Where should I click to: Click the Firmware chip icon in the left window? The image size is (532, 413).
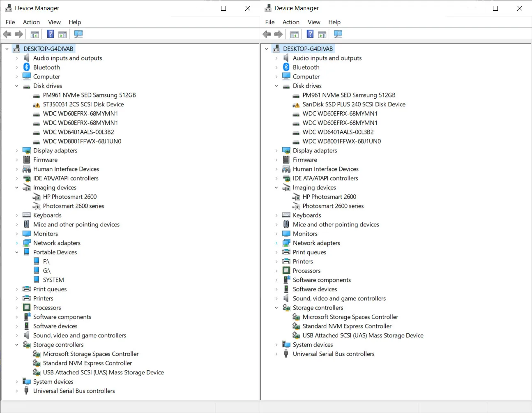27,160
